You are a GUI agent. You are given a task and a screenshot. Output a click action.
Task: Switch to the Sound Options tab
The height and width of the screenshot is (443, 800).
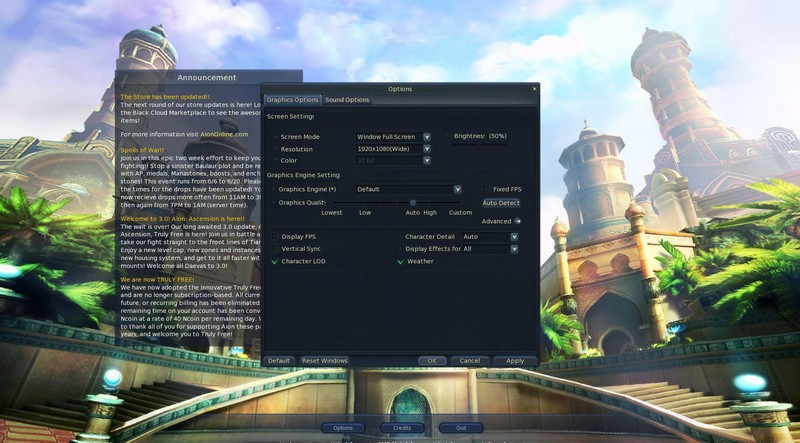click(347, 100)
